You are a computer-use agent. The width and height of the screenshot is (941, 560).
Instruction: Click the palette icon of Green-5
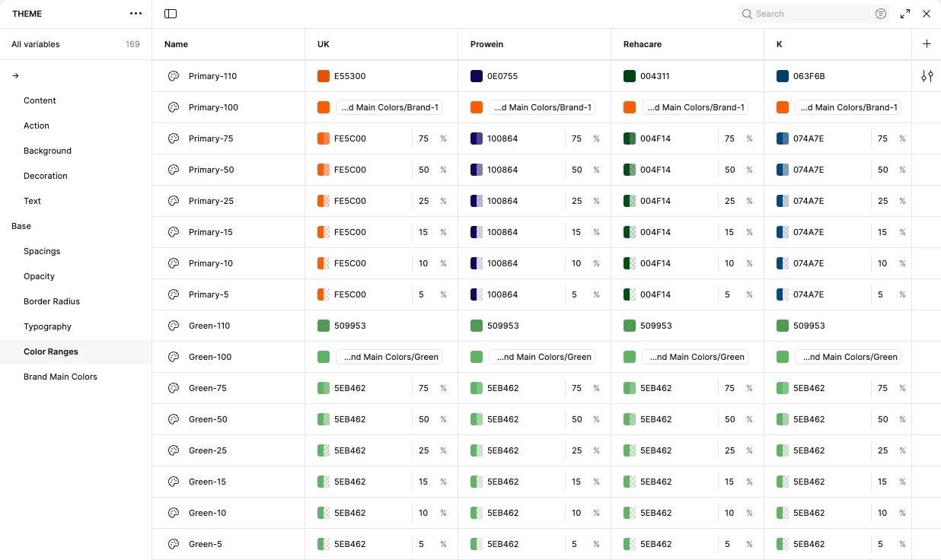[174, 544]
